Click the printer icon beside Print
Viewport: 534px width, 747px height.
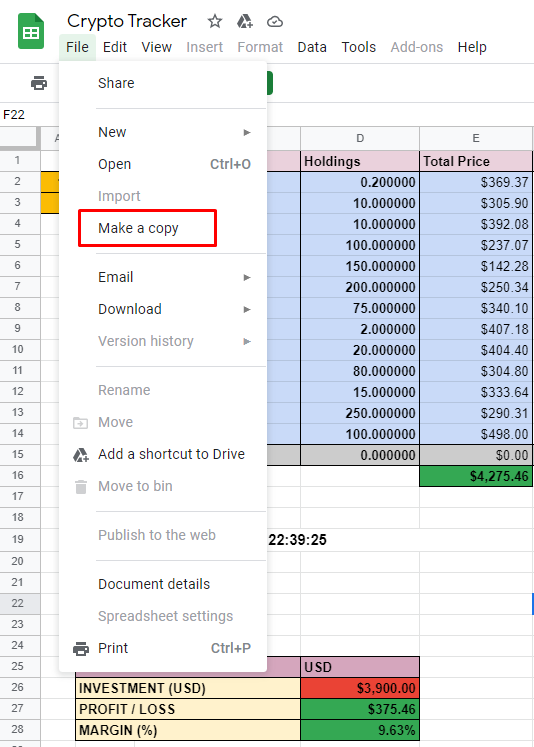[81, 649]
